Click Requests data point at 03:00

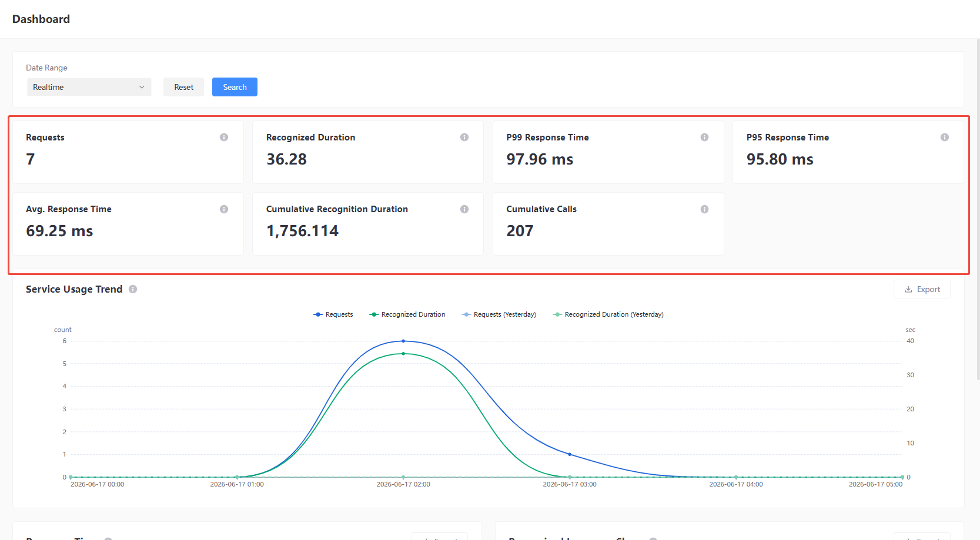[570, 454]
